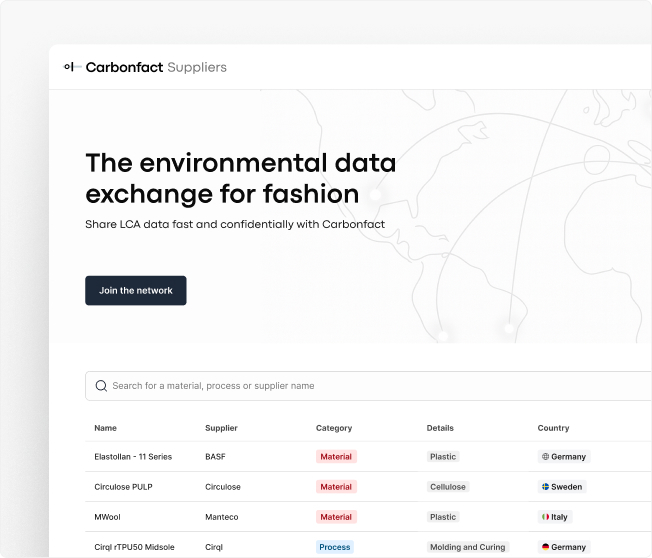
Task: Focus the material search input field
Action: 368,386
